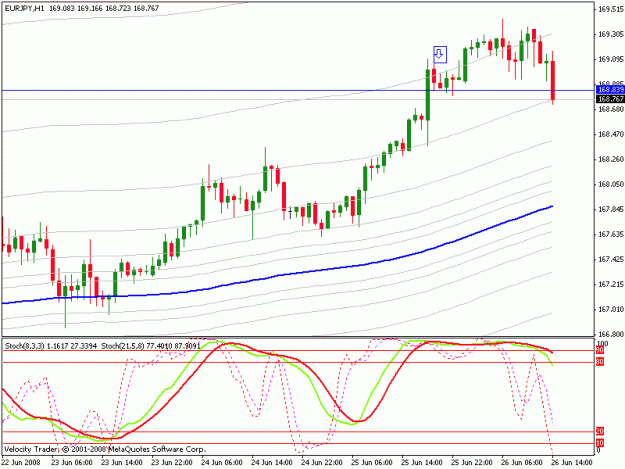Click the stochastic level 10 label
The image size is (625, 469).
coord(599,443)
